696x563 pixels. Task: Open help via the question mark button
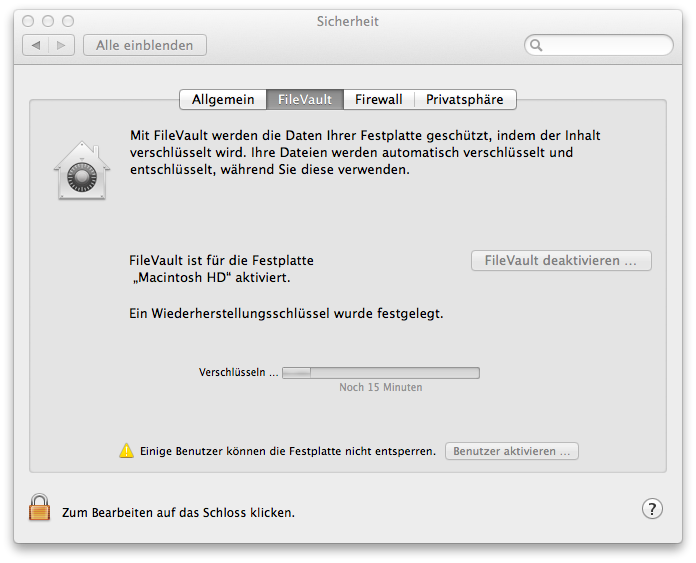tap(651, 509)
